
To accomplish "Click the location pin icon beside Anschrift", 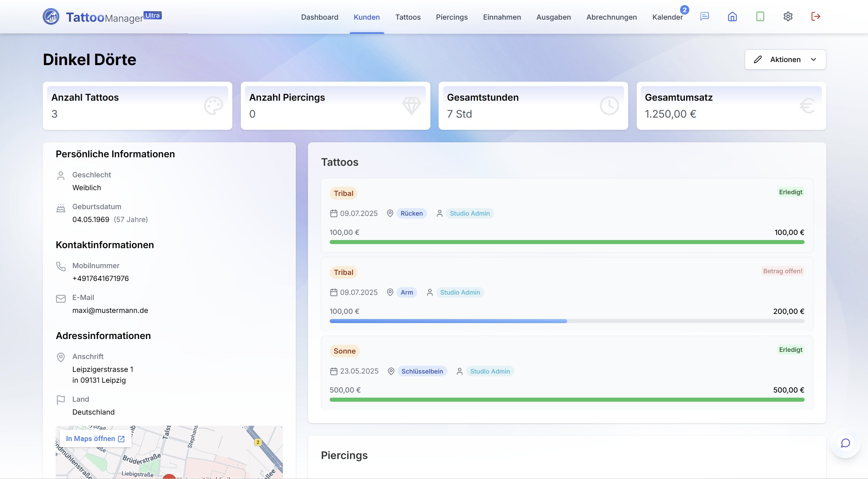I will click(61, 357).
